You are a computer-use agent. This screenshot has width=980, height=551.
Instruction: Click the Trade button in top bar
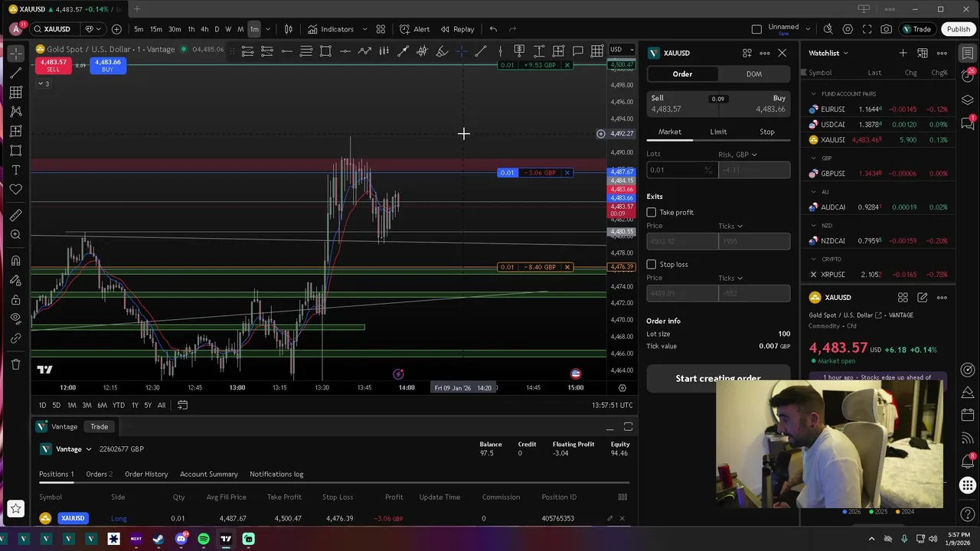pyautogui.click(x=916, y=29)
